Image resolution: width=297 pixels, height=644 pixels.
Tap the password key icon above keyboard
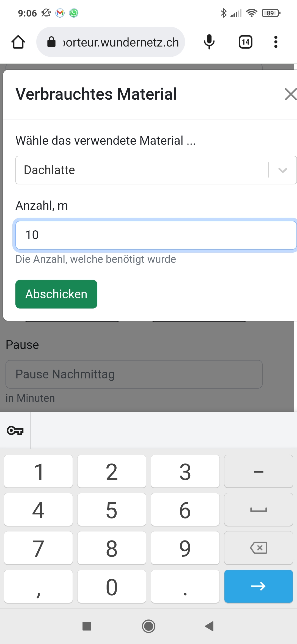coord(15,430)
